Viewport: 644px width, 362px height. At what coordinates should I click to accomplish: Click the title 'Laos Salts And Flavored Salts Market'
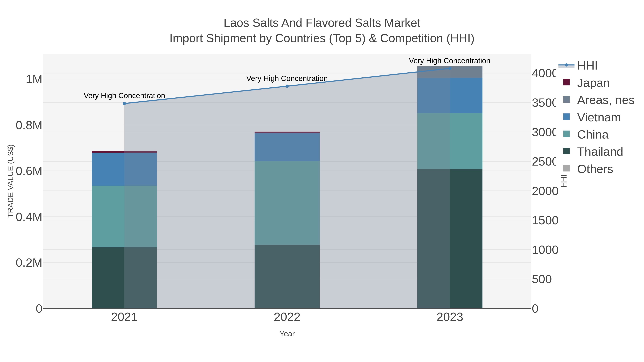(322, 23)
